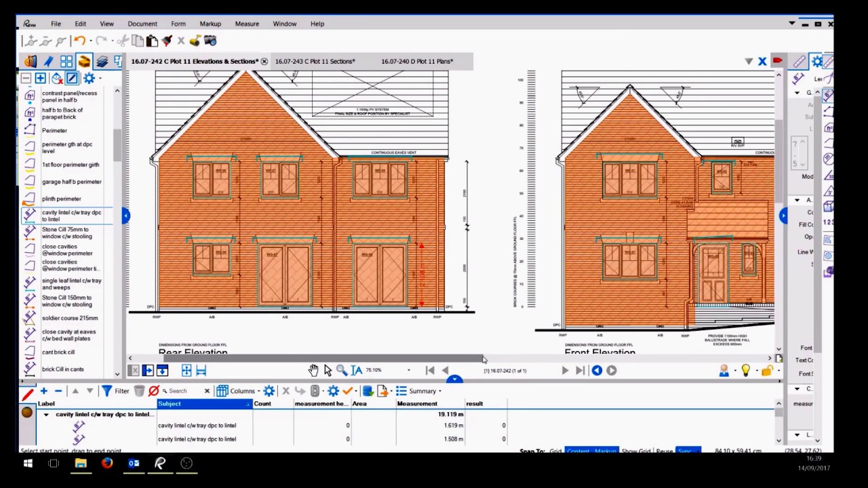868x488 pixels.
Task: Go to the next page arrow
Action: click(565, 370)
